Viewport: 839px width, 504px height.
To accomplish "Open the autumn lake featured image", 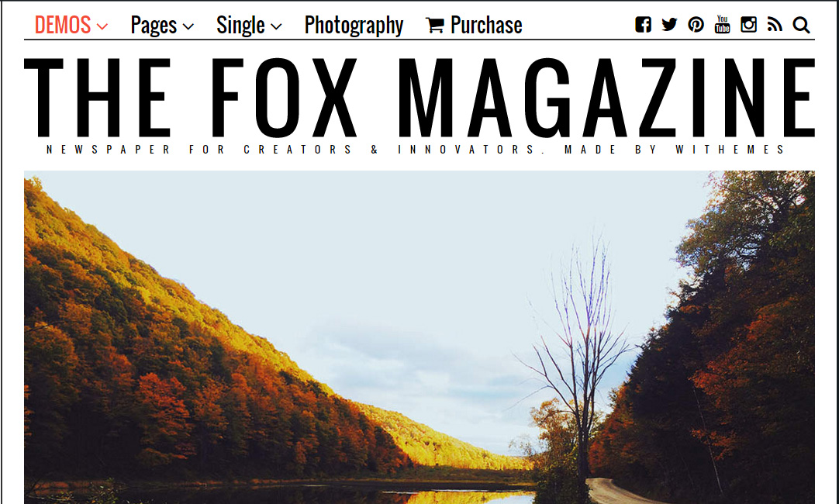I will 419,337.
